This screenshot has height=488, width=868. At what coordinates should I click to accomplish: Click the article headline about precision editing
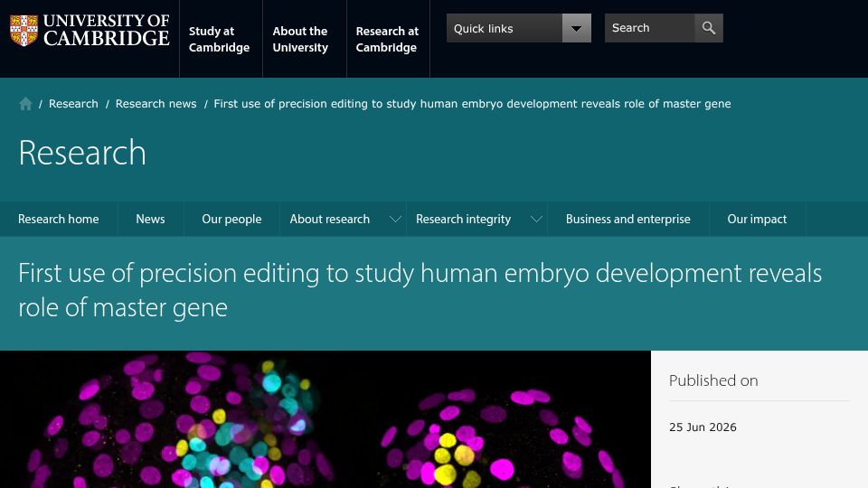(x=420, y=290)
